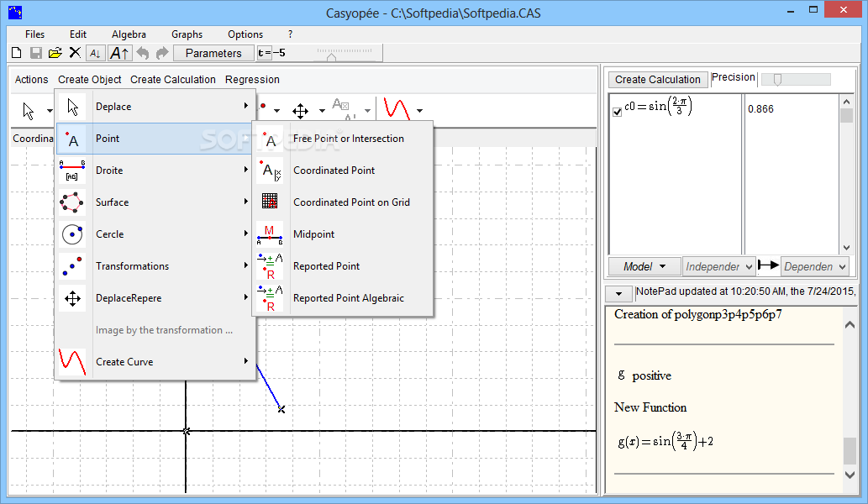Open the Files menu
Screen dimensions: 868x504
(35, 34)
